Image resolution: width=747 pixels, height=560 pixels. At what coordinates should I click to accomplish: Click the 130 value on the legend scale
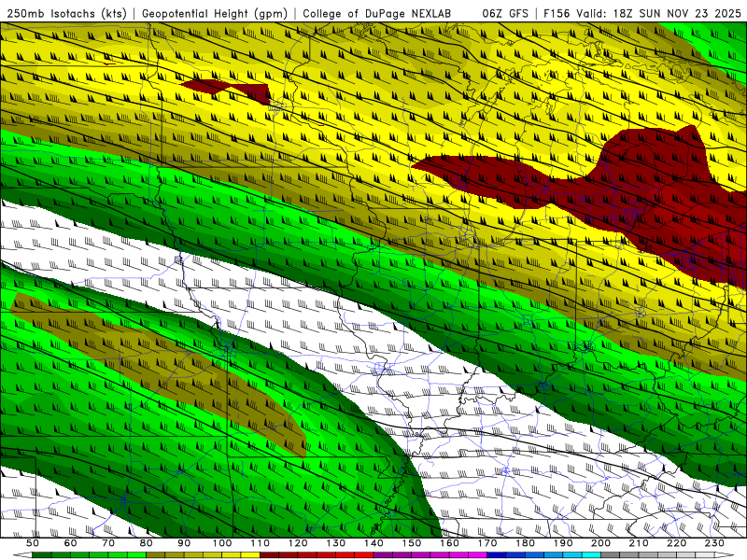tap(336, 543)
